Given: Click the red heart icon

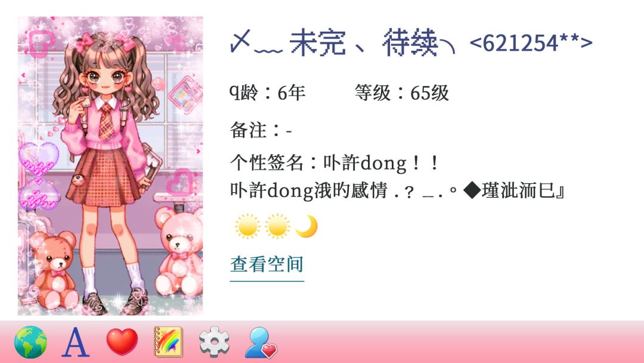Looking at the screenshot, I should (122, 342).
